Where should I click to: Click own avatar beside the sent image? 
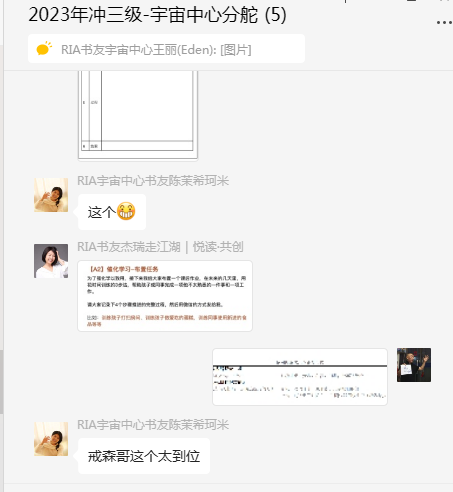point(414,365)
